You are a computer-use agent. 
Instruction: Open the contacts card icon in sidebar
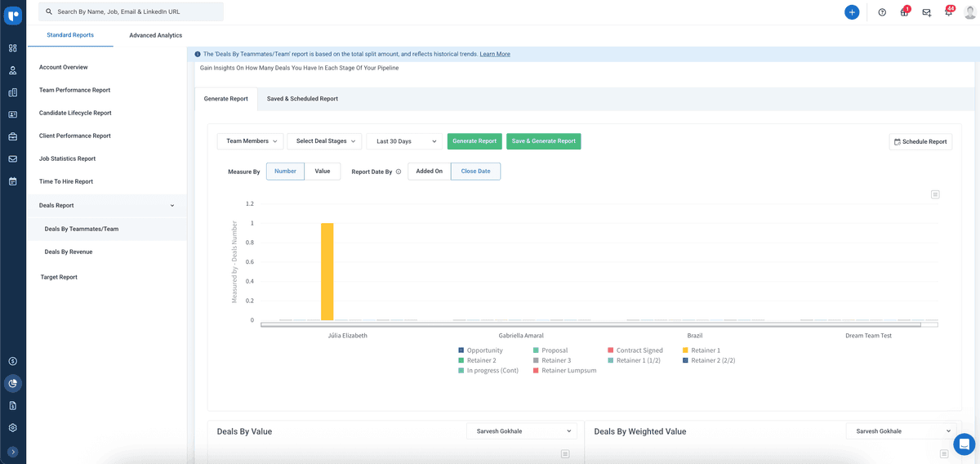[13, 114]
